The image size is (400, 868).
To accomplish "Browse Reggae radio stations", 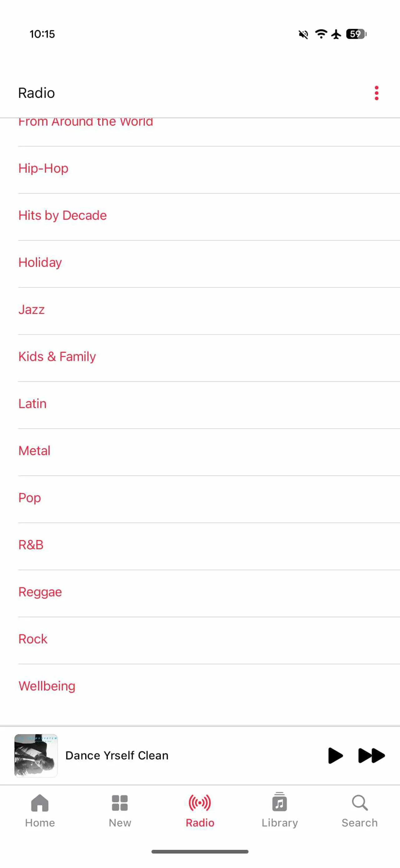I will click(x=209, y=592).
